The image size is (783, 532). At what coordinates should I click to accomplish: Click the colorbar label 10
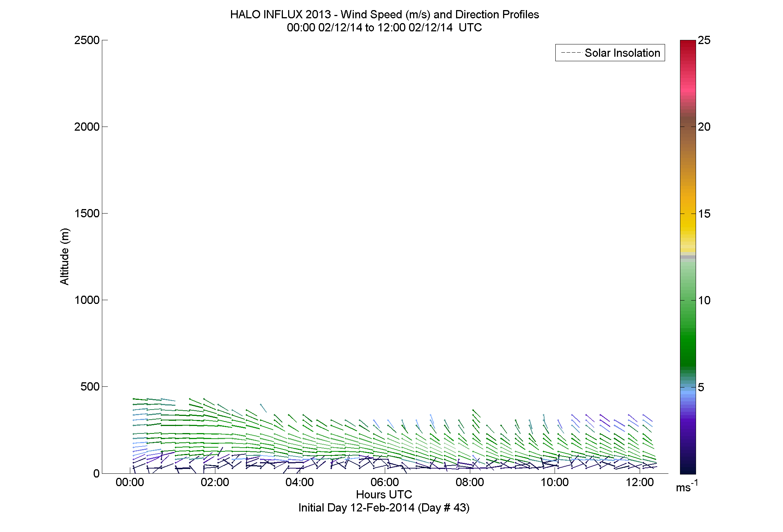tap(704, 301)
